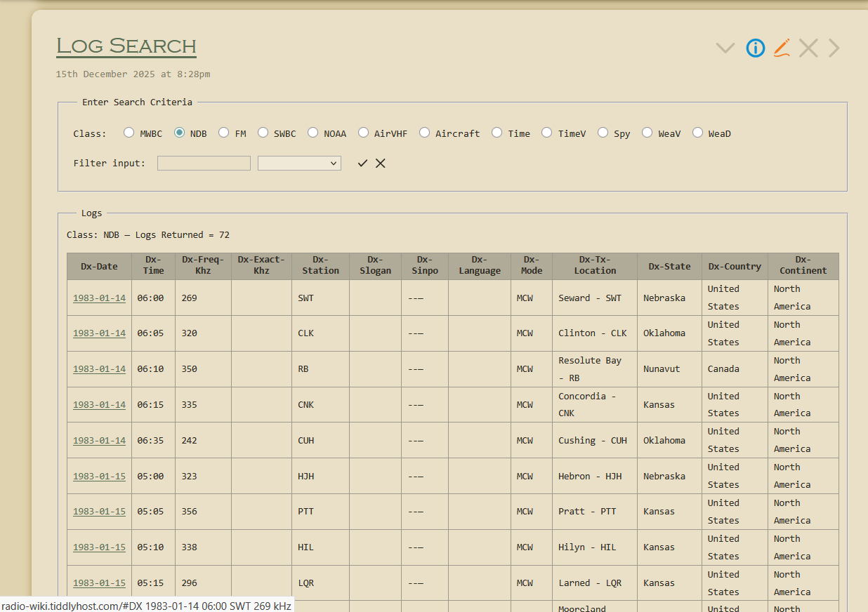Click the right chevron more-actions icon
868x612 pixels.
[834, 48]
